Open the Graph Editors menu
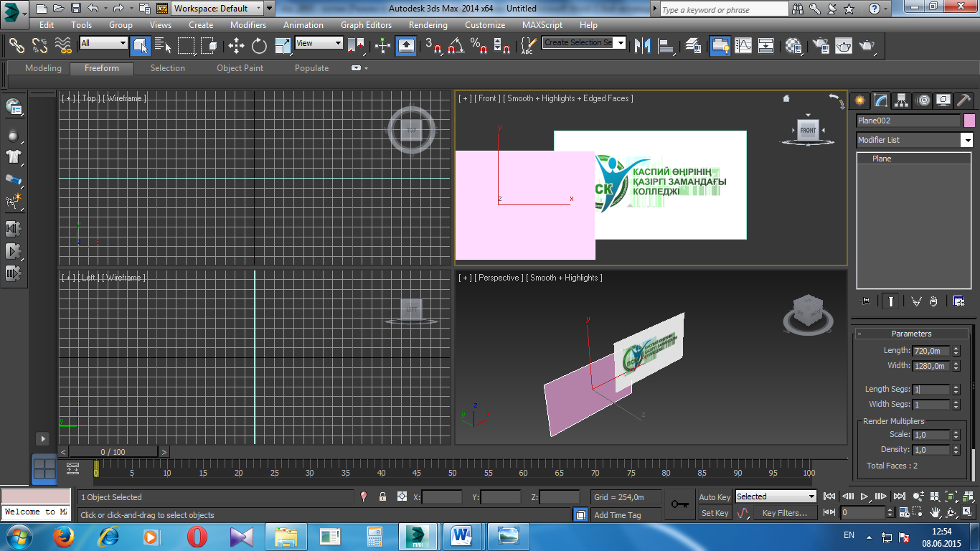 click(x=366, y=24)
